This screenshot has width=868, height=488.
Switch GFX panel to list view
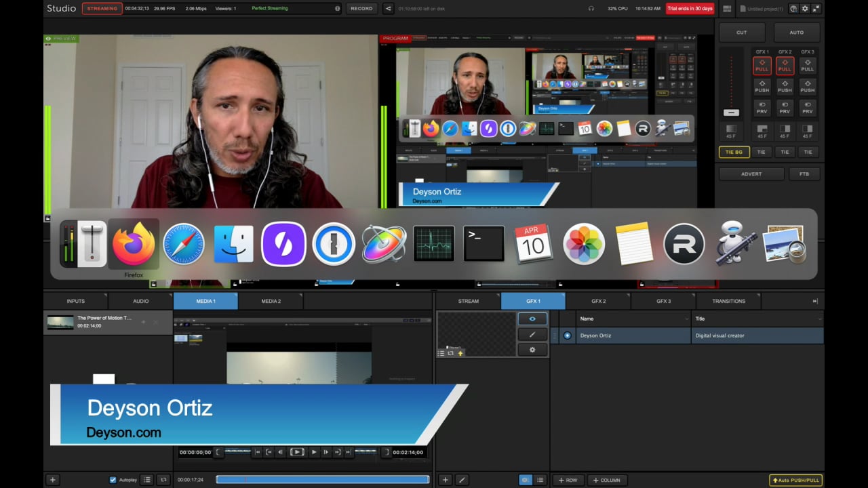(x=540, y=480)
